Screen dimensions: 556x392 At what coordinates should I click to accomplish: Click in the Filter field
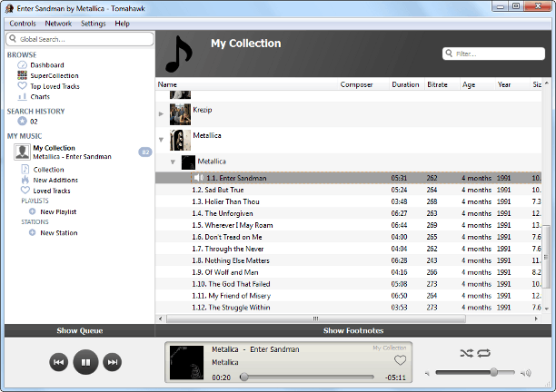[x=493, y=54]
